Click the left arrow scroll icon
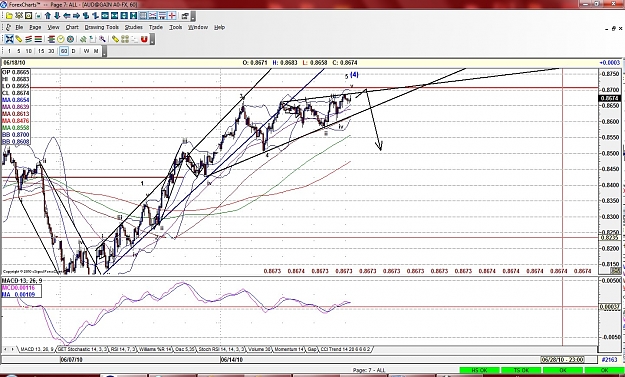Image resolution: width=625 pixels, height=377 pixels. click(67, 16)
